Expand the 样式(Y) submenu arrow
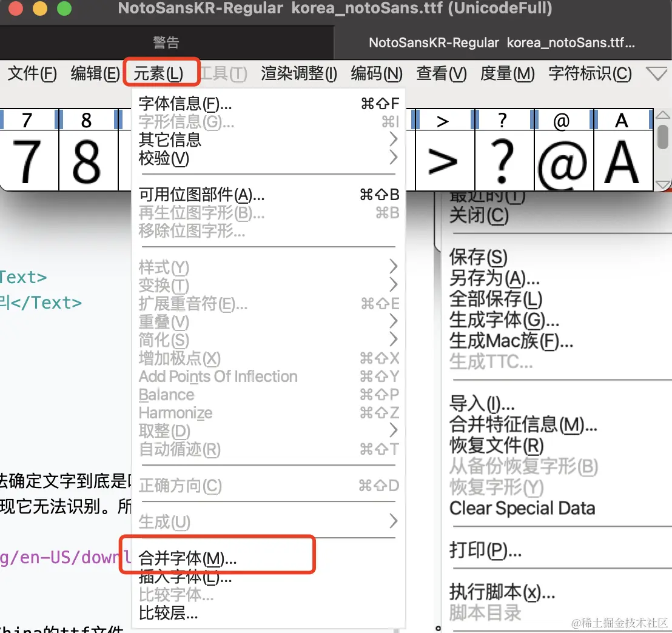The image size is (672, 633). click(394, 267)
